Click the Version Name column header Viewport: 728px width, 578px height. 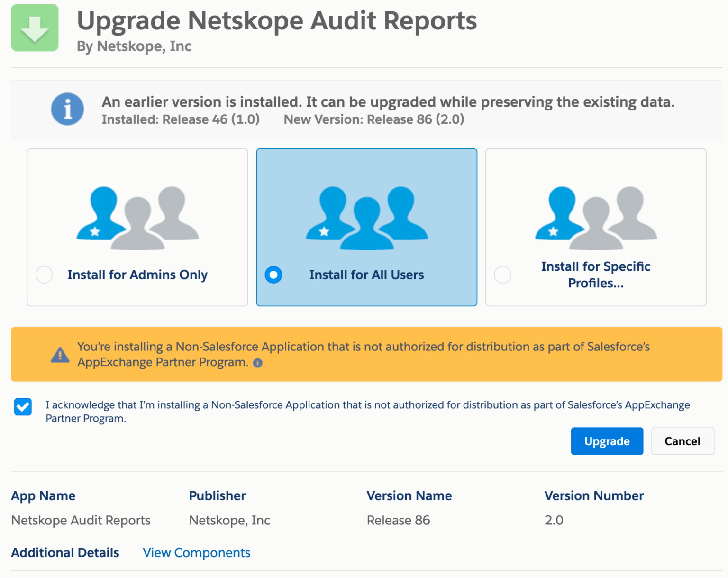[x=409, y=495]
